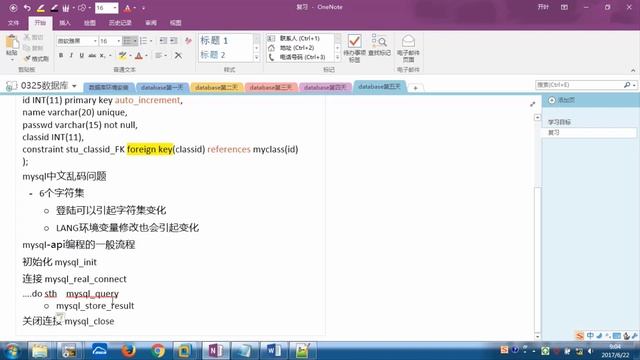
Task: Apply underline formatting
Action: 81,56
